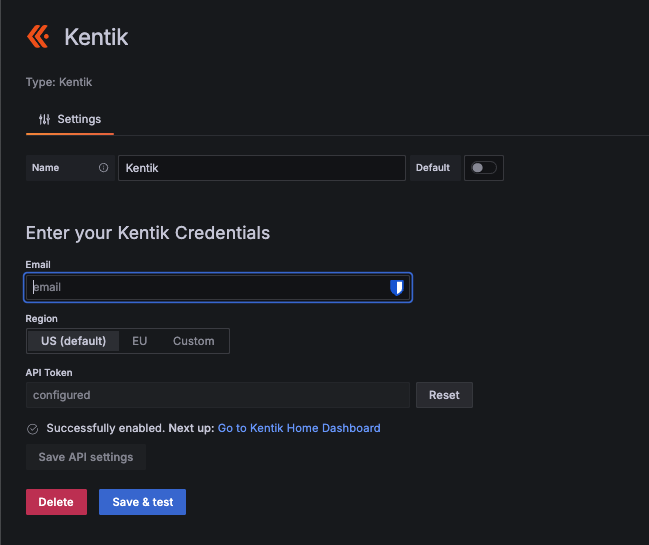Click the sliders icon on the Settings tab
This screenshot has width=649, height=545.
[x=44, y=119]
